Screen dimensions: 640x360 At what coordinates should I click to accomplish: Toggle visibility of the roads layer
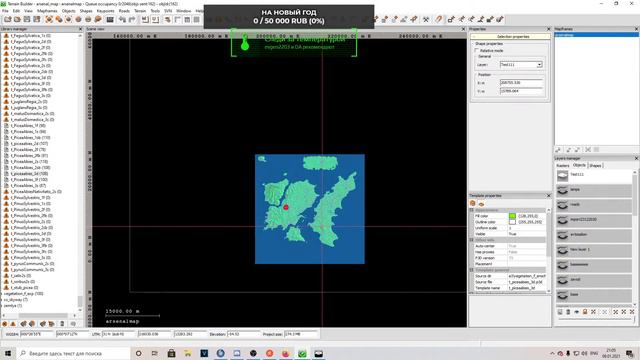point(562,206)
